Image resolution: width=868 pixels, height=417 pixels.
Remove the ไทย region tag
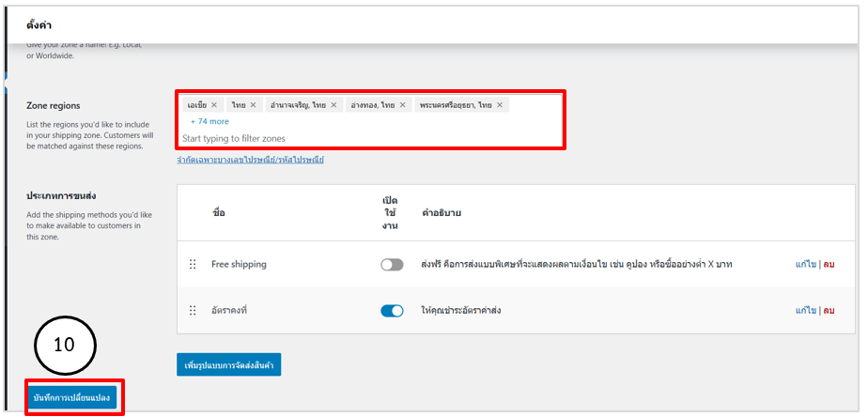[x=253, y=105]
